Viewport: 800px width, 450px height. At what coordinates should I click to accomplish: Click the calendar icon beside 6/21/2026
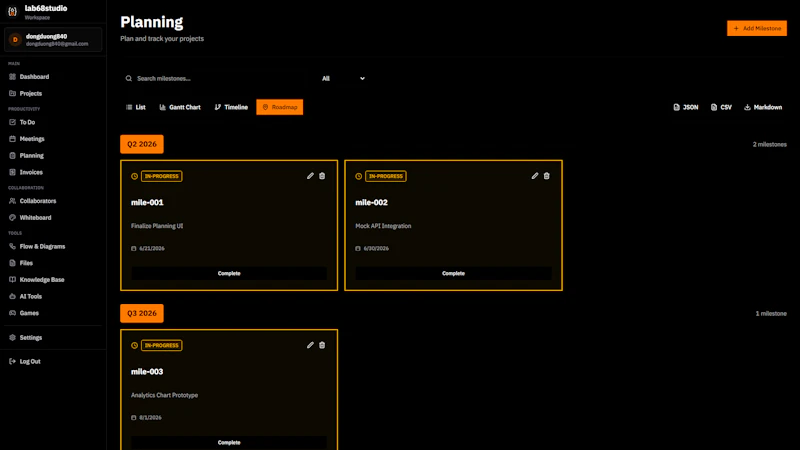(x=134, y=248)
